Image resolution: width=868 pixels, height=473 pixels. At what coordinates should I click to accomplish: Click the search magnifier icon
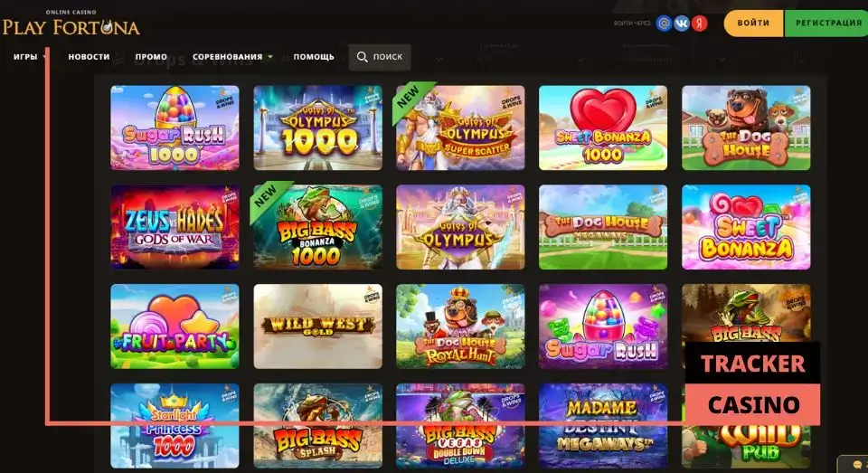click(362, 57)
